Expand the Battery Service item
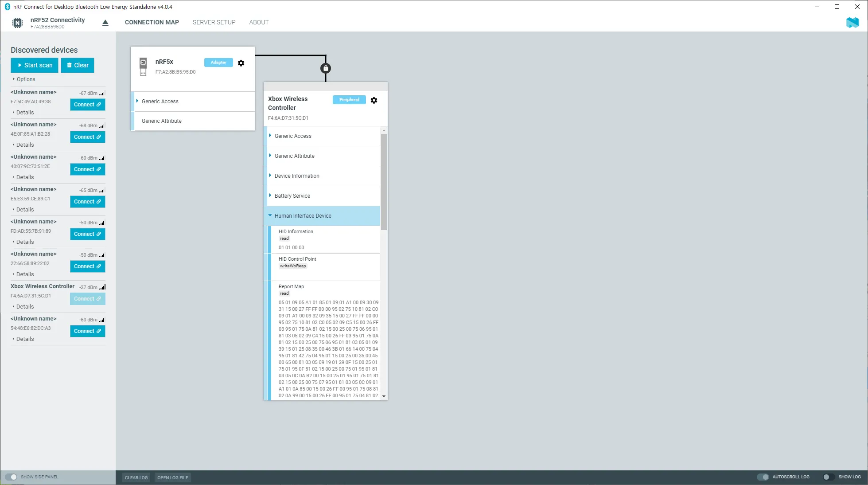 (292, 196)
